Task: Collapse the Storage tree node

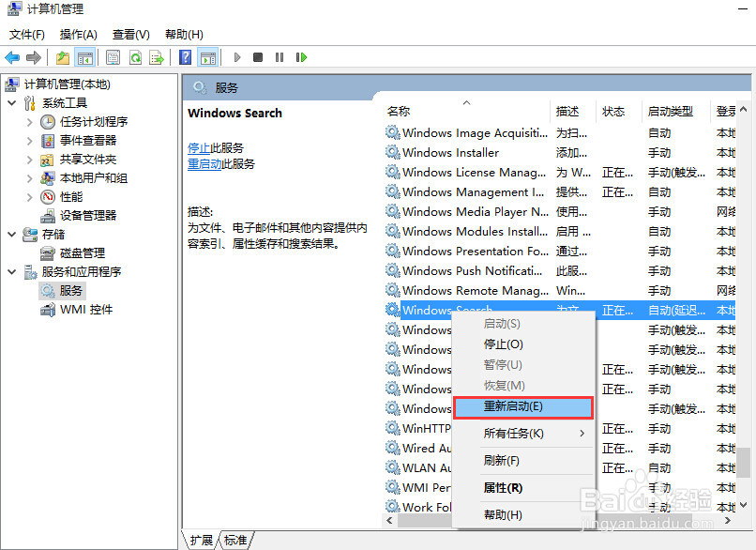Action: click(x=12, y=235)
